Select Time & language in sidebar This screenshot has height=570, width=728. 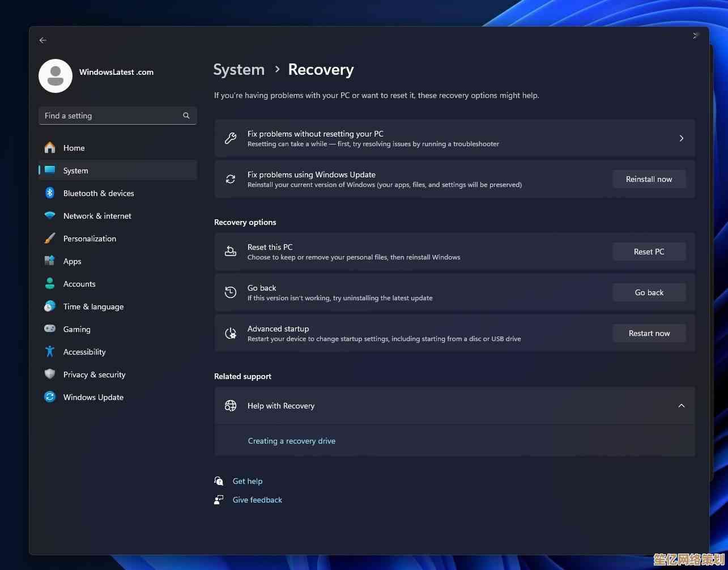click(93, 307)
